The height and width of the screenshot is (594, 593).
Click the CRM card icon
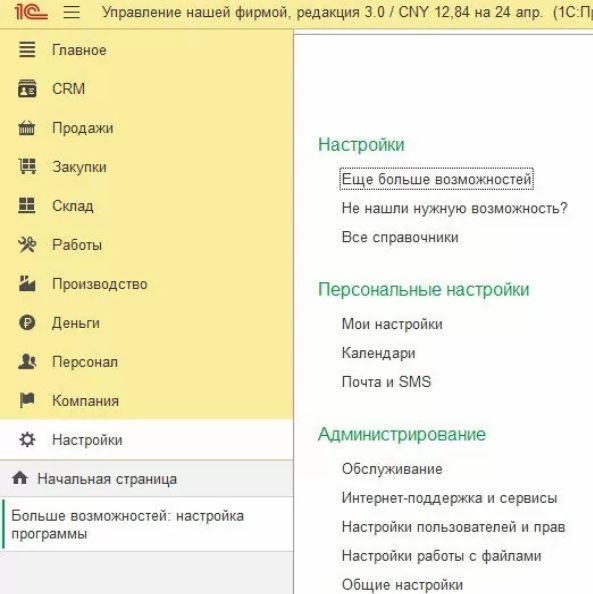click(x=27, y=89)
